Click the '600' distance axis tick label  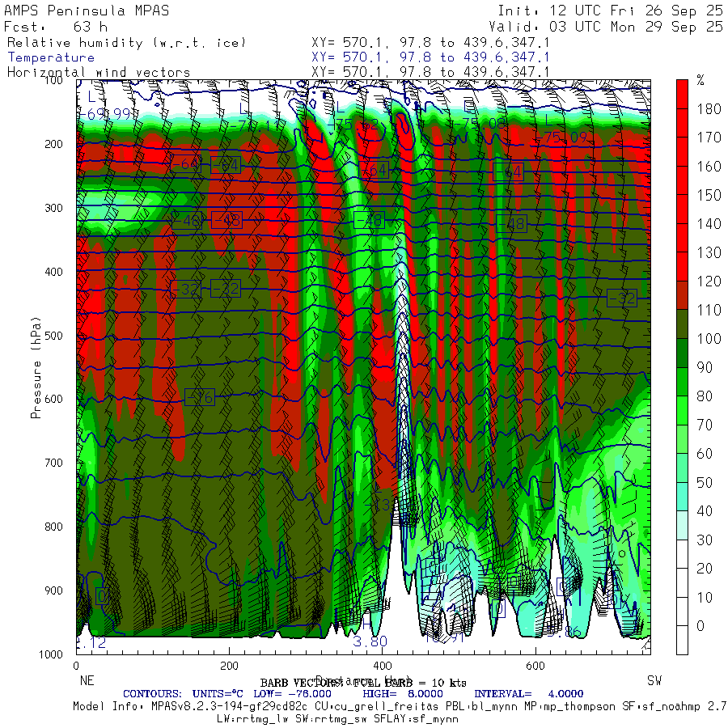coord(535,666)
